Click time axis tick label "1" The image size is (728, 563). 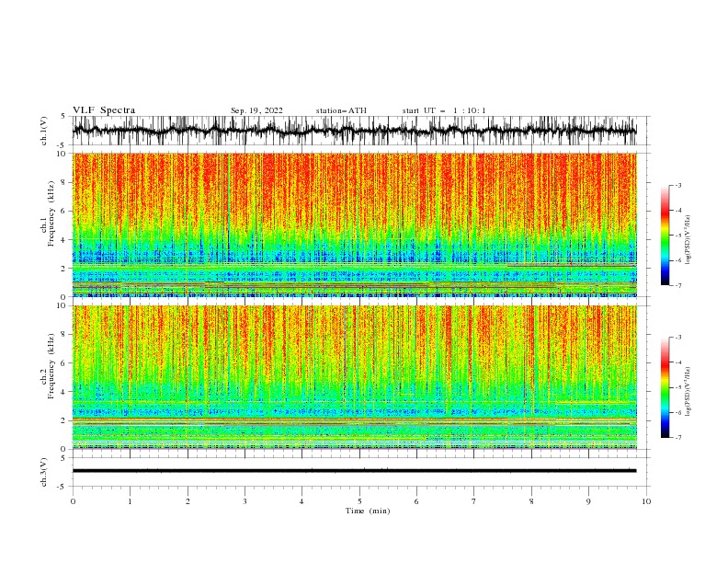[x=130, y=501]
